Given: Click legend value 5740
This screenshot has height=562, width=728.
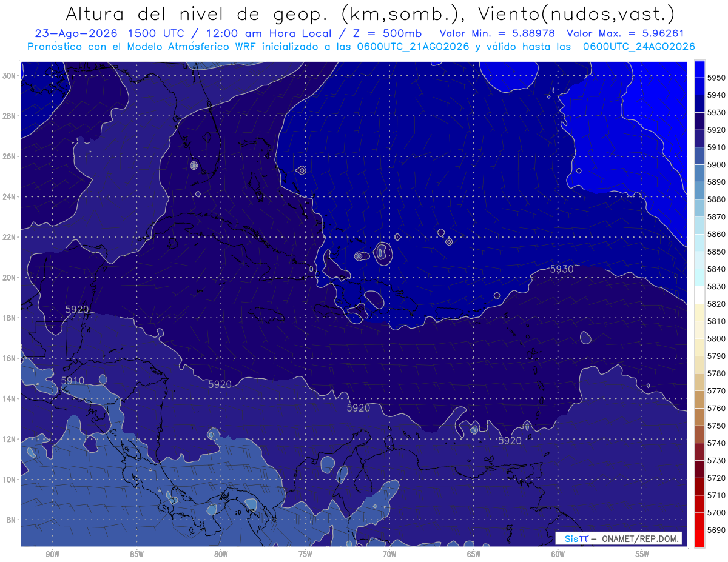Looking at the screenshot, I should point(716,443).
